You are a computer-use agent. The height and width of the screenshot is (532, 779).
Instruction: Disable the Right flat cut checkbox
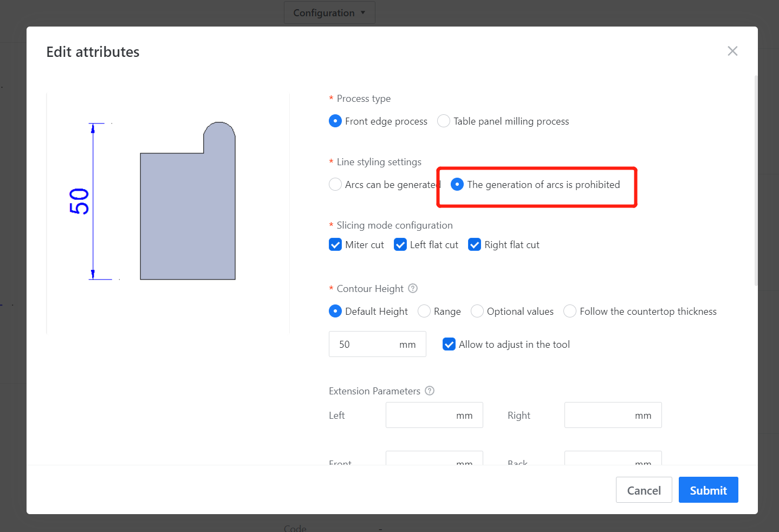(x=475, y=244)
